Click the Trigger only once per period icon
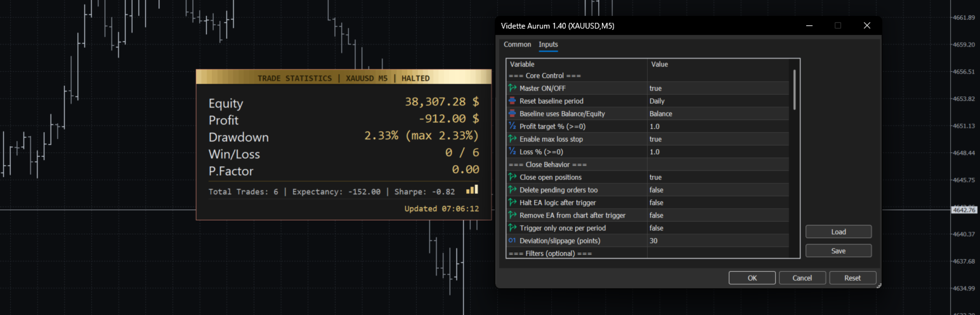Screen dimensions: 980x315 (513, 228)
